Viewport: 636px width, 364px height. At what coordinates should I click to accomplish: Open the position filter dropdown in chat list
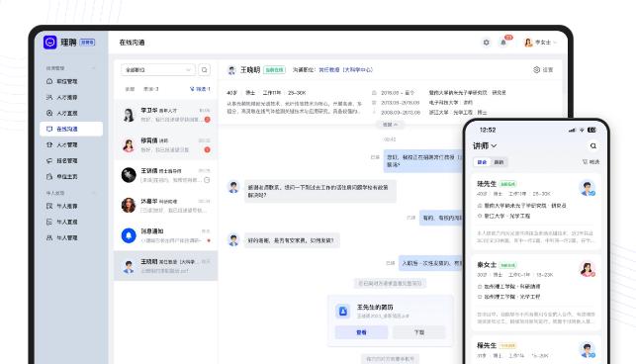(x=158, y=70)
